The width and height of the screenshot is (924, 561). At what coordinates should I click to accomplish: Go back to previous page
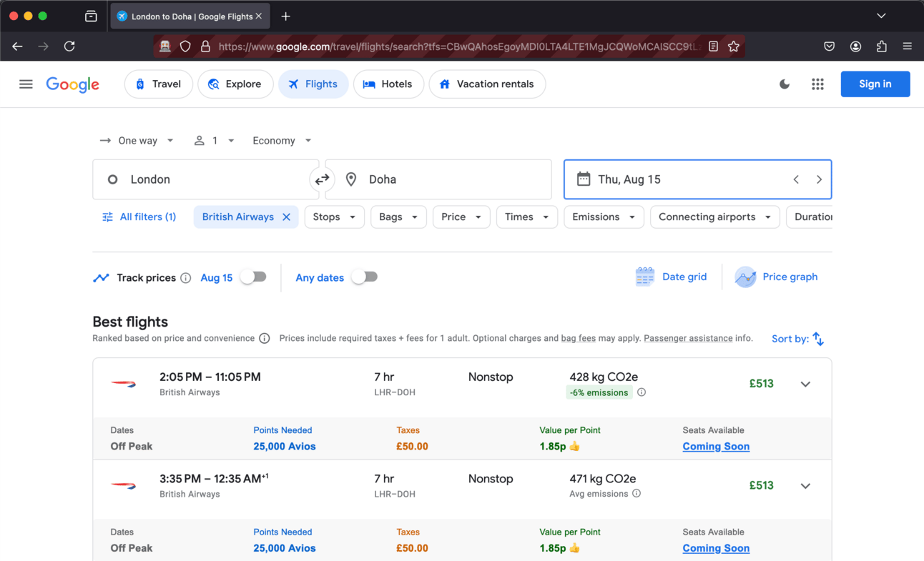17,46
